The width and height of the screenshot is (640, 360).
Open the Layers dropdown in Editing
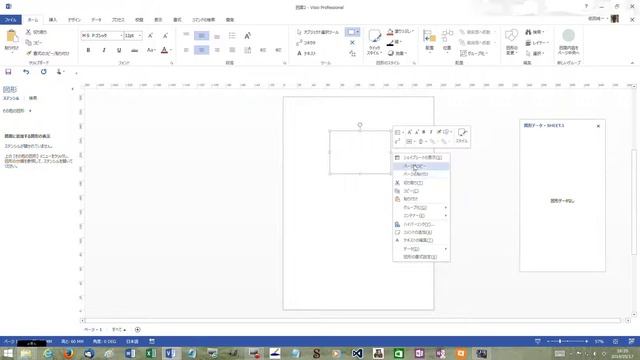click(x=537, y=42)
